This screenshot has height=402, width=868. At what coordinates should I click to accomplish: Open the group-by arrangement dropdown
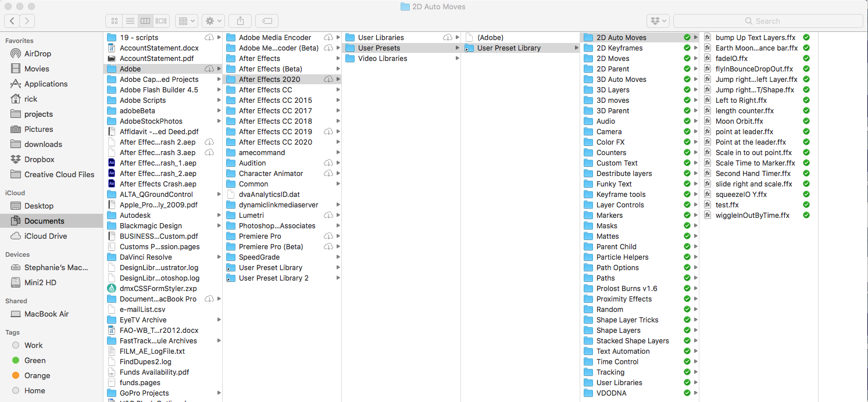pos(187,21)
